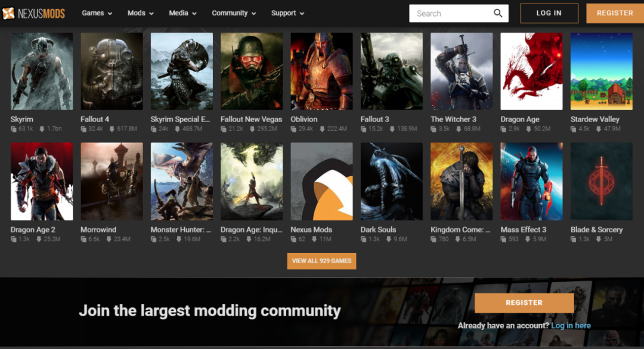Expand the Community dropdown menu
The width and height of the screenshot is (644, 349).
(234, 13)
